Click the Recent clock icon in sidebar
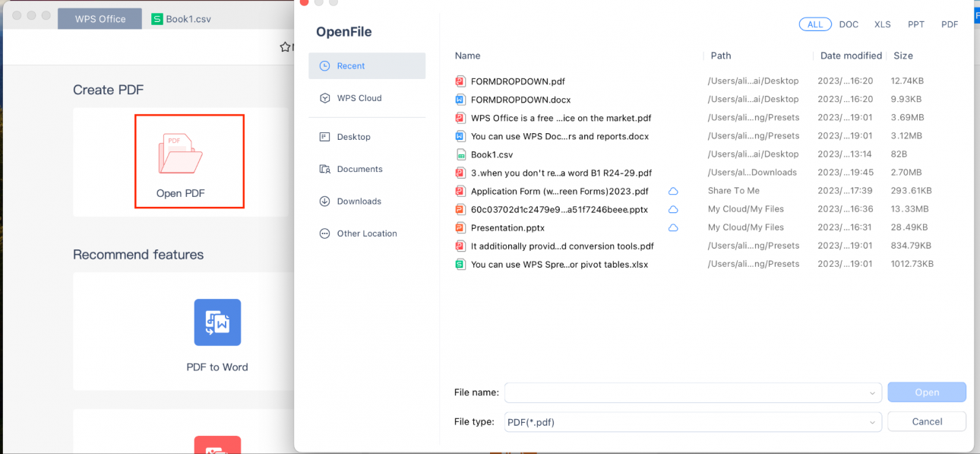This screenshot has width=980, height=454. pyautogui.click(x=324, y=66)
